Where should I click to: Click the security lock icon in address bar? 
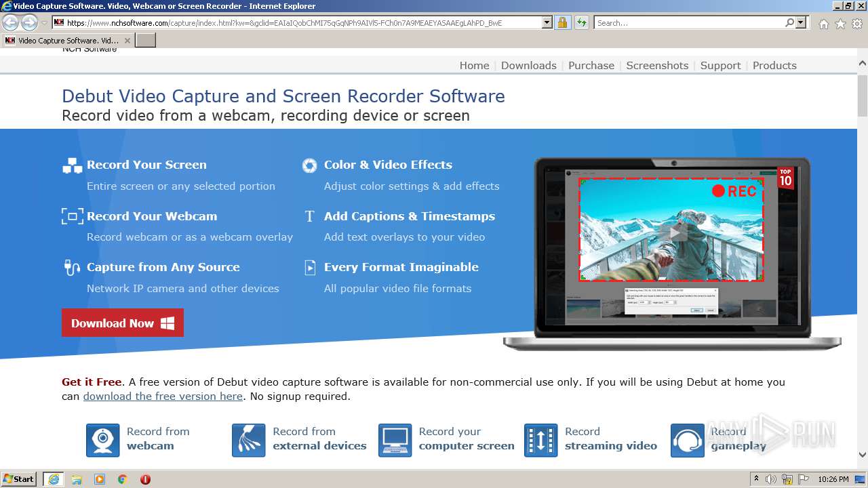pyautogui.click(x=562, y=22)
